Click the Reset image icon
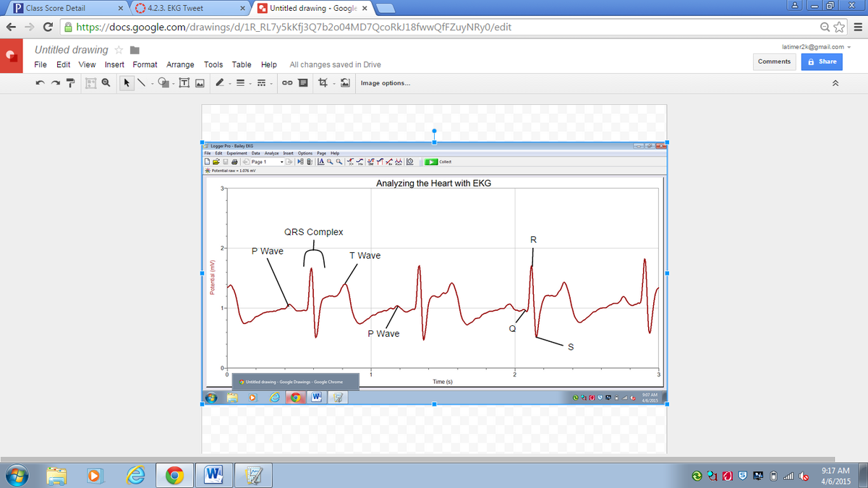This screenshot has height=488, width=868. tap(346, 83)
